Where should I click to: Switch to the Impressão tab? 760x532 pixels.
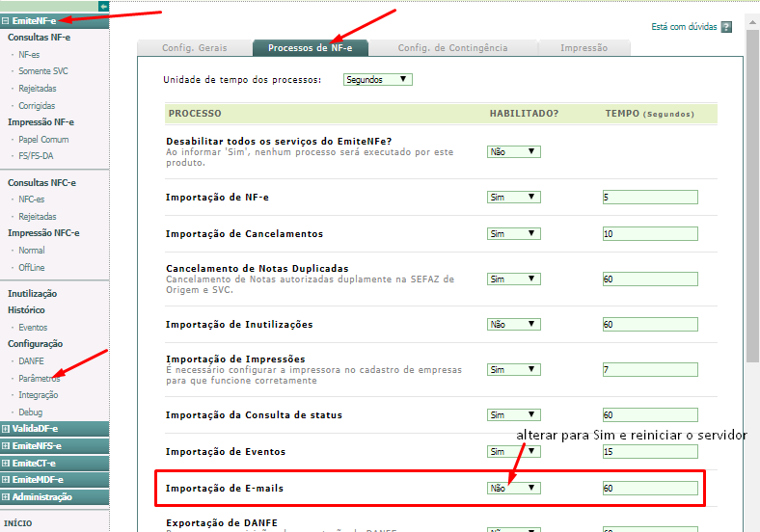(584, 48)
